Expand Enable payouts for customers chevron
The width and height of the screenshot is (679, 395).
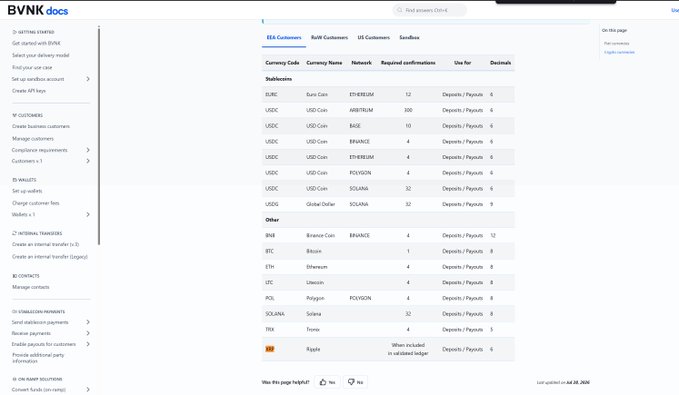coord(88,344)
